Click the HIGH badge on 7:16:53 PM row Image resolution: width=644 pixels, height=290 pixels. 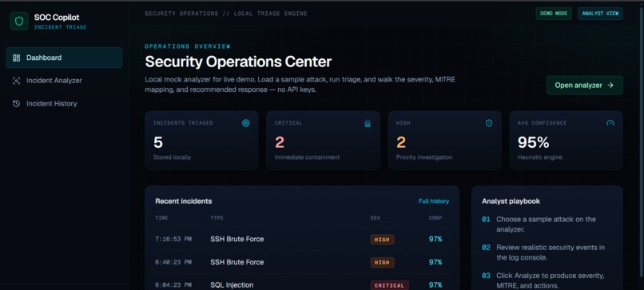[382, 240]
